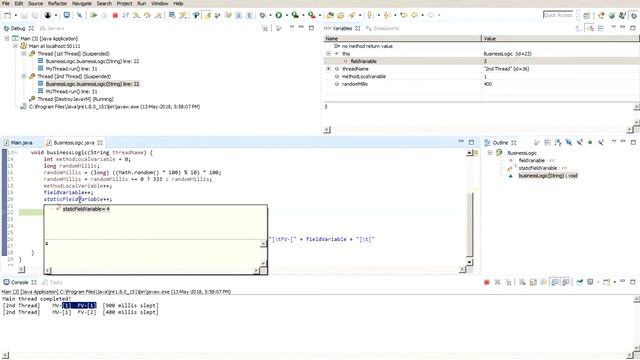Click the Debug launch bug icon in toolbar

(x=262, y=15)
